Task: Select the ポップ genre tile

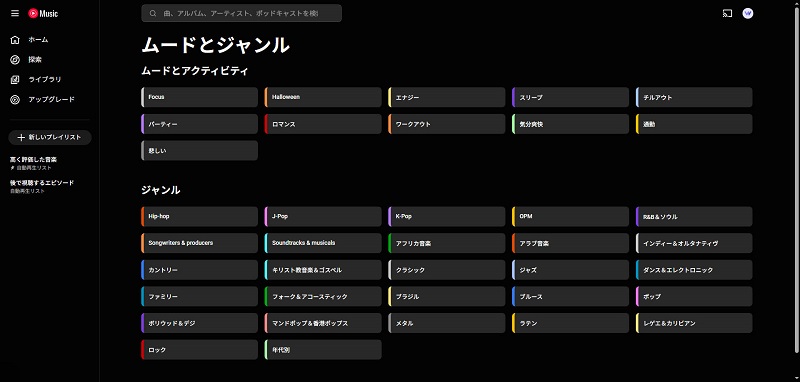Action: click(694, 296)
